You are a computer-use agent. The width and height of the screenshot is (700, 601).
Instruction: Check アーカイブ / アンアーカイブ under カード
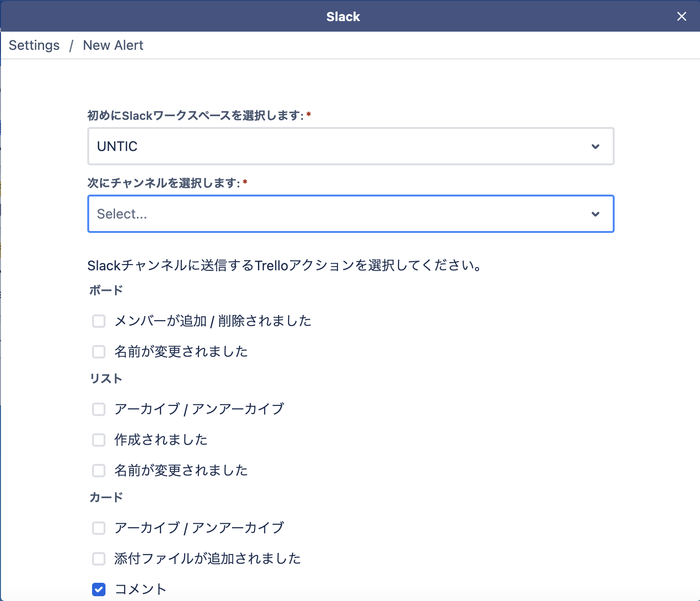point(99,528)
